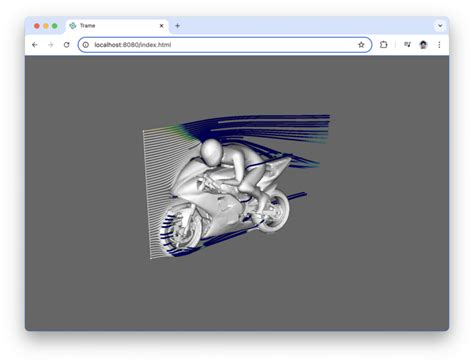This screenshot has width=474, height=364.
Task: Expand the tab search chevron
Action: click(x=440, y=26)
